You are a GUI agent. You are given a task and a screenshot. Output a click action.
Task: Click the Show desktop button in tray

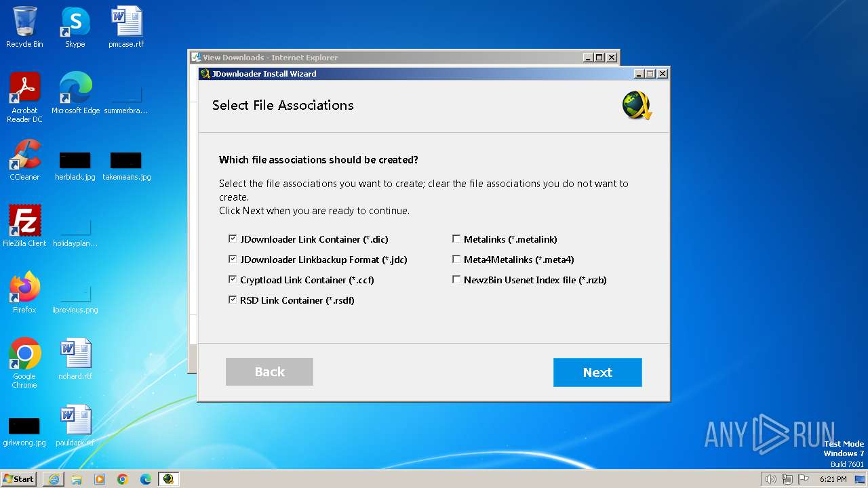tap(860, 479)
